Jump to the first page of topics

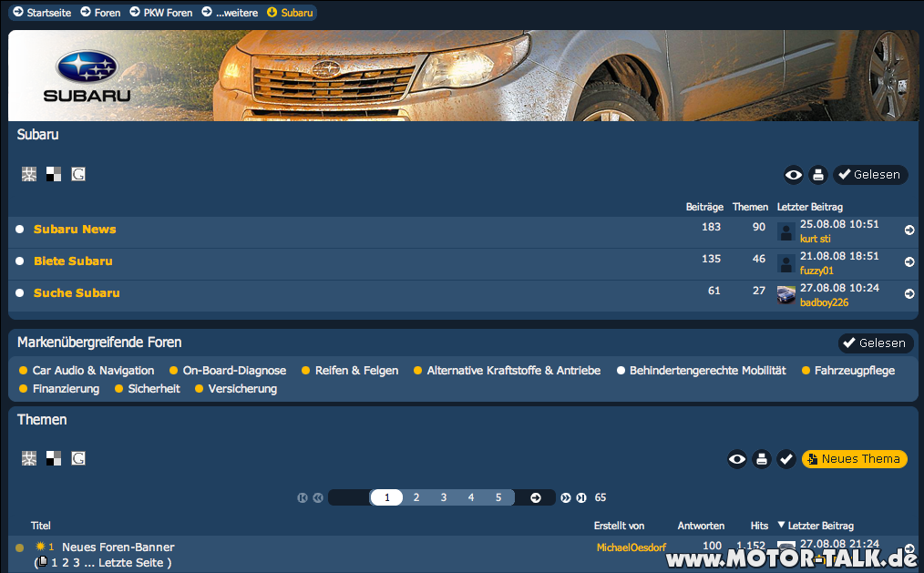coord(303,498)
